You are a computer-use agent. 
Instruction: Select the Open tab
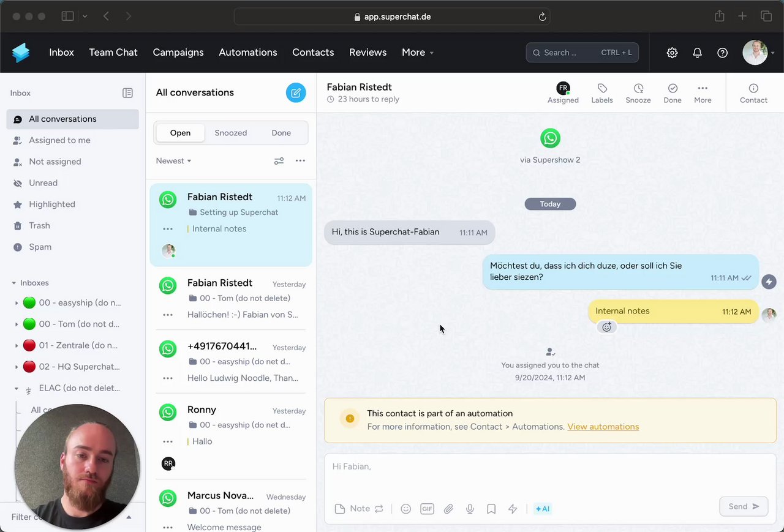[180, 133]
